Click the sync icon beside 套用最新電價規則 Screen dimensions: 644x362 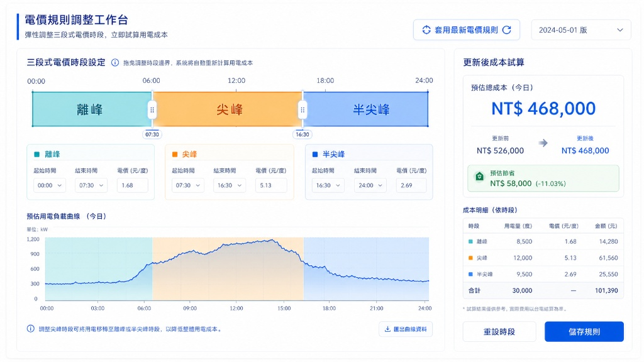(x=426, y=30)
